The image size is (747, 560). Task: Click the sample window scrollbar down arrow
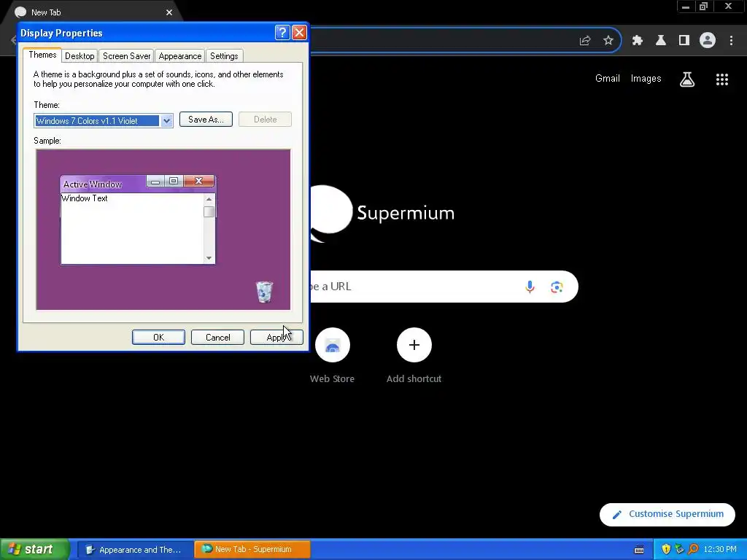pos(209,258)
